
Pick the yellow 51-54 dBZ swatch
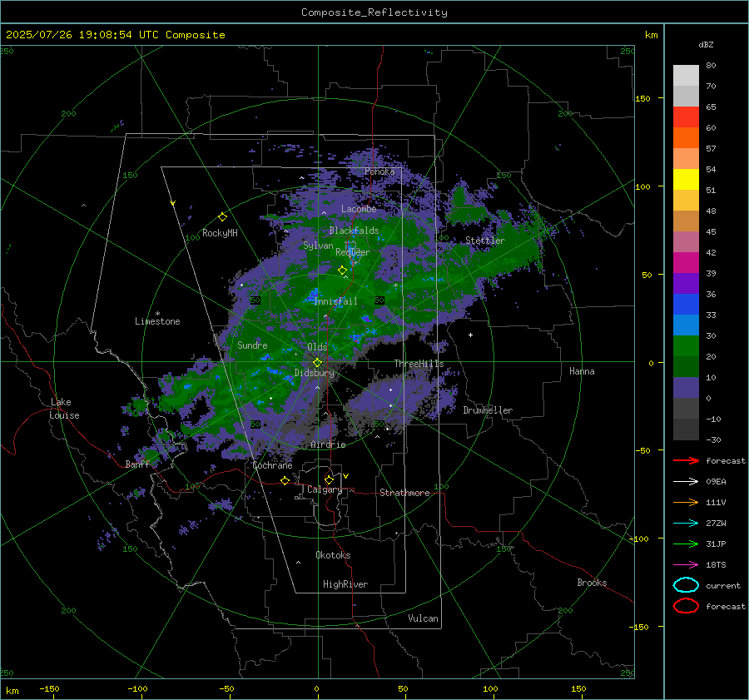tap(686, 179)
